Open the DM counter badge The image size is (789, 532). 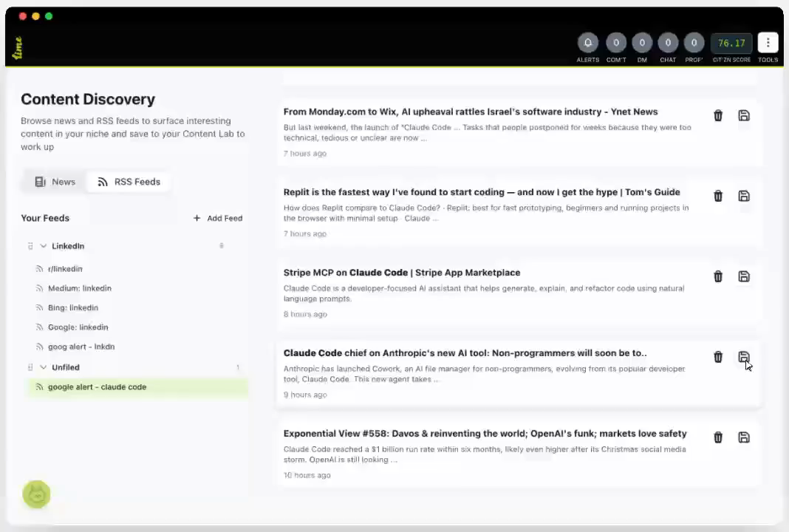pyautogui.click(x=642, y=43)
